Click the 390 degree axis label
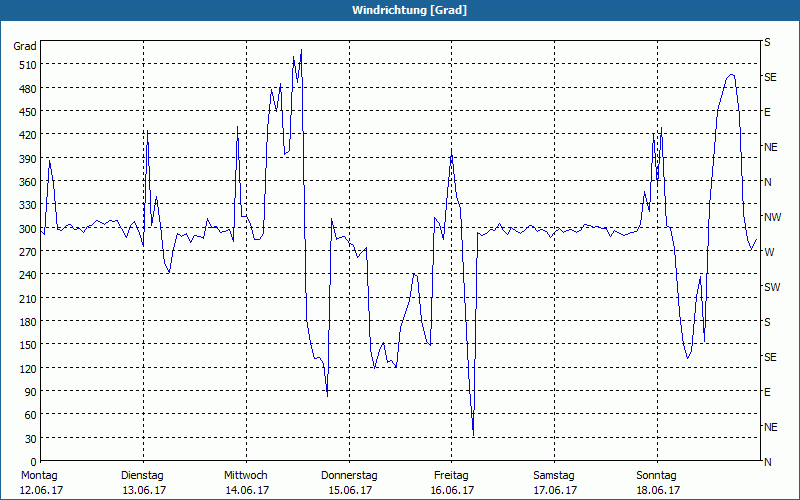 tap(28, 159)
